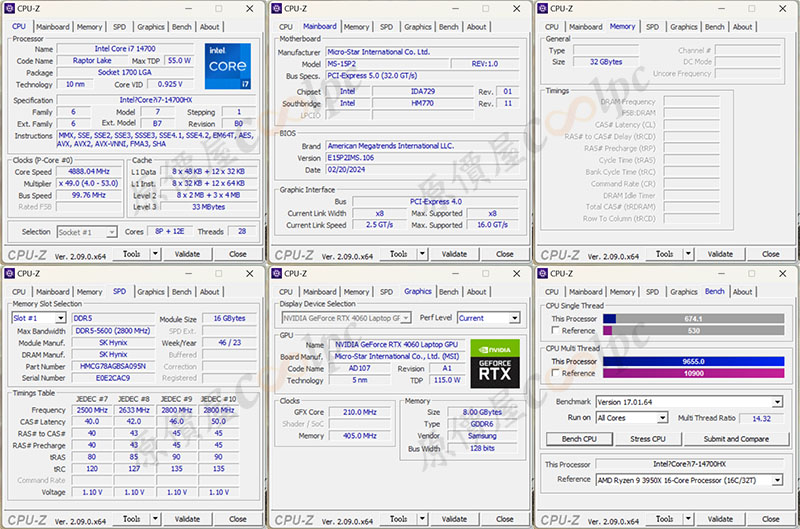800x529 pixels.
Task: Switch to the SPD tab in the Memory tab window
Action: click(652, 27)
